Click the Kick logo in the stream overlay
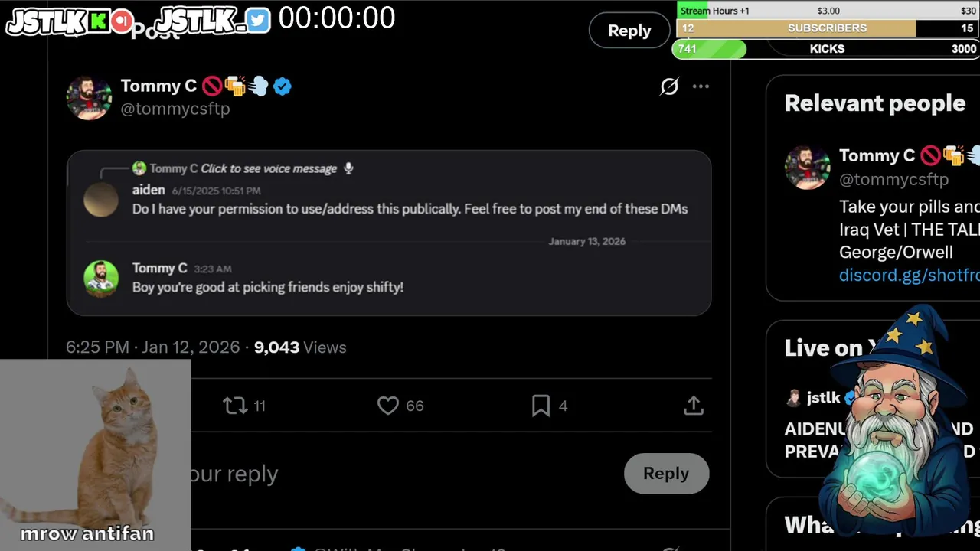This screenshot has width=980, height=551. coord(98,21)
